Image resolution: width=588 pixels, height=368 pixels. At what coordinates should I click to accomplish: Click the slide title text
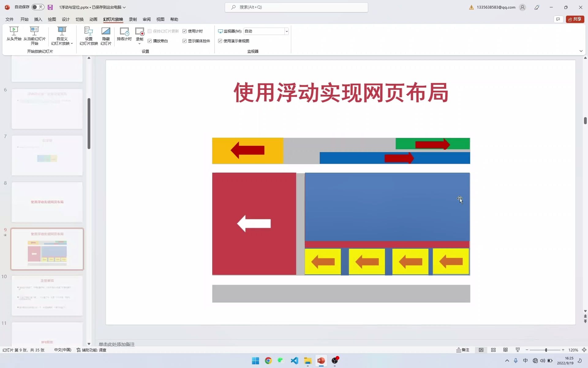[341, 92]
